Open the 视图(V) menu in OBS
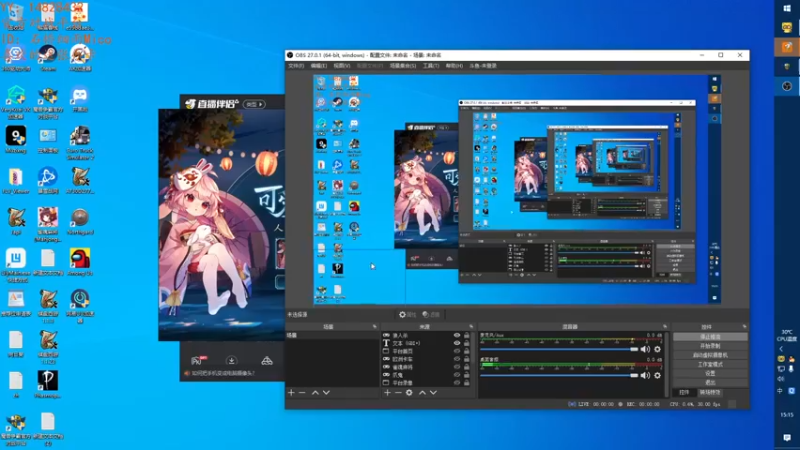The width and height of the screenshot is (800, 450). (x=342, y=66)
